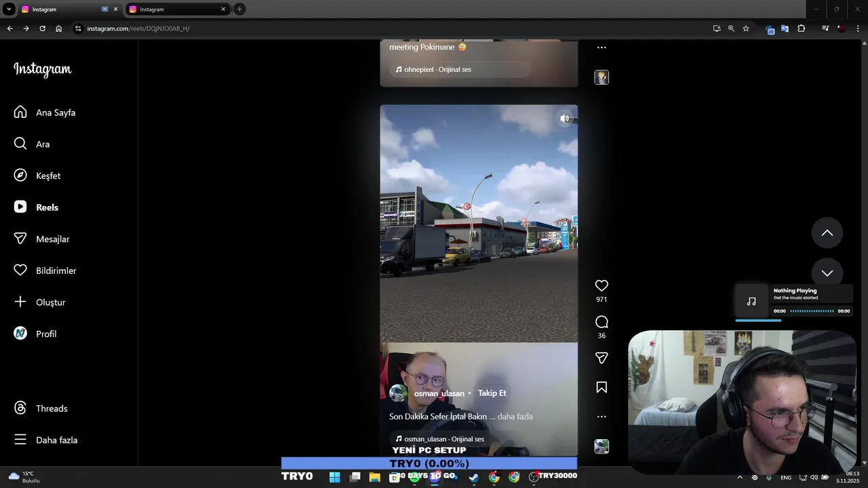This screenshot has width=868, height=488.
Task: Open Mesajlar direct messages
Action: [x=42, y=239]
